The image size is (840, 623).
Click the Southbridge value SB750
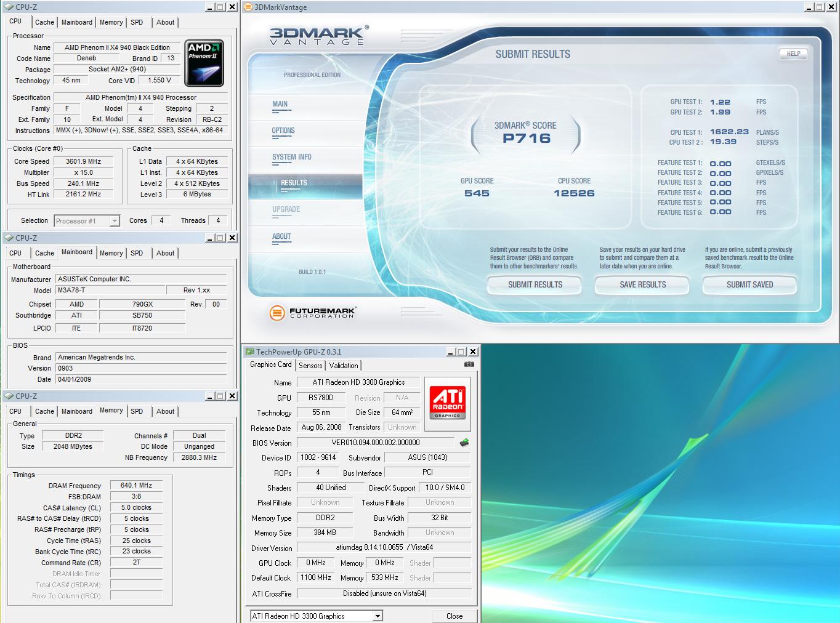point(142,315)
